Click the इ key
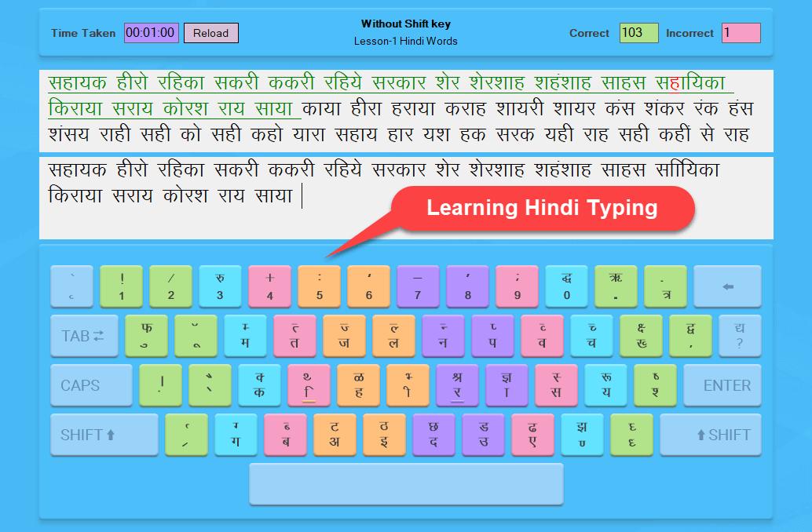The width and height of the screenshot is (812, 532). pyautogui.click(x=384, y=435)
